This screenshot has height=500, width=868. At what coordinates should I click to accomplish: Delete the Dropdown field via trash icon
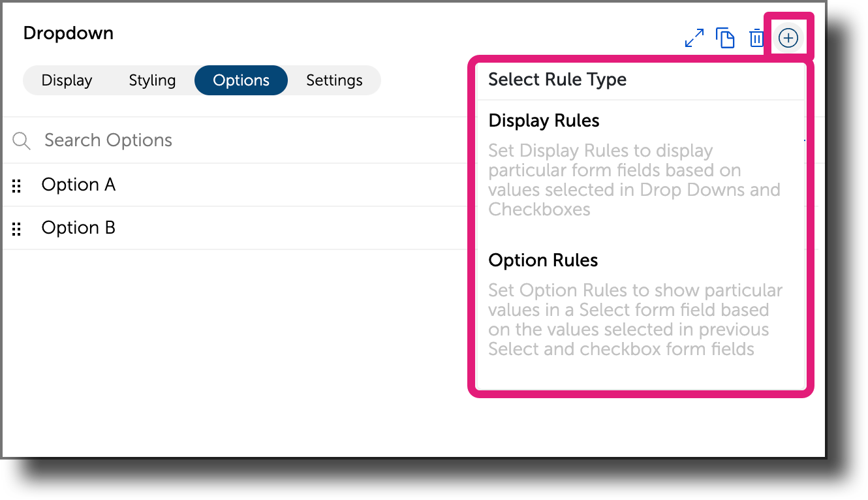pyautogui.click(x=756, y=38)
